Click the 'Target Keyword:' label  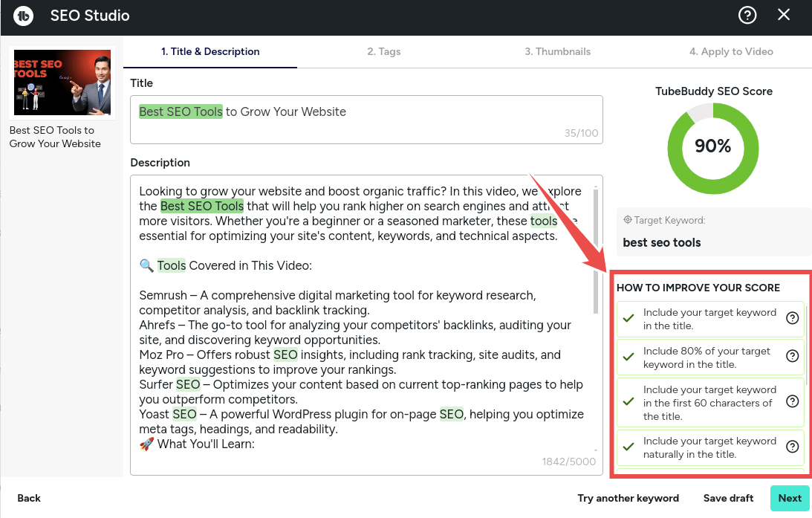click(669, 220)
